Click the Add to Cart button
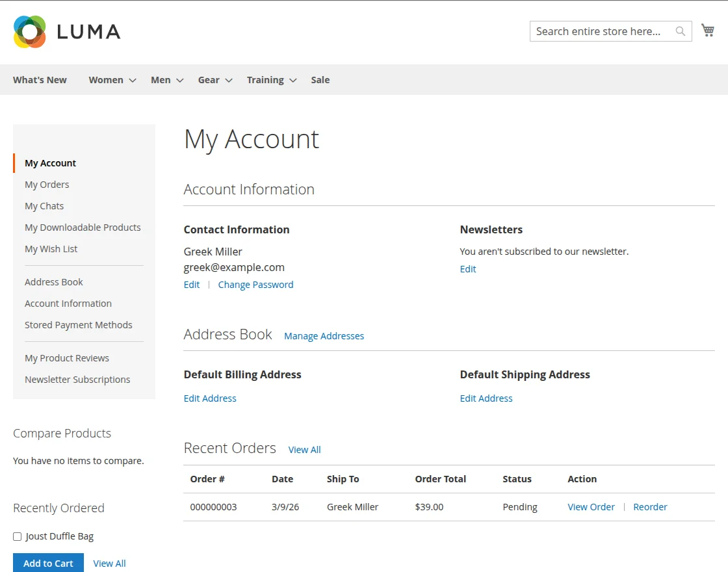Screen dimensions: 728x572 pos(48,563)
